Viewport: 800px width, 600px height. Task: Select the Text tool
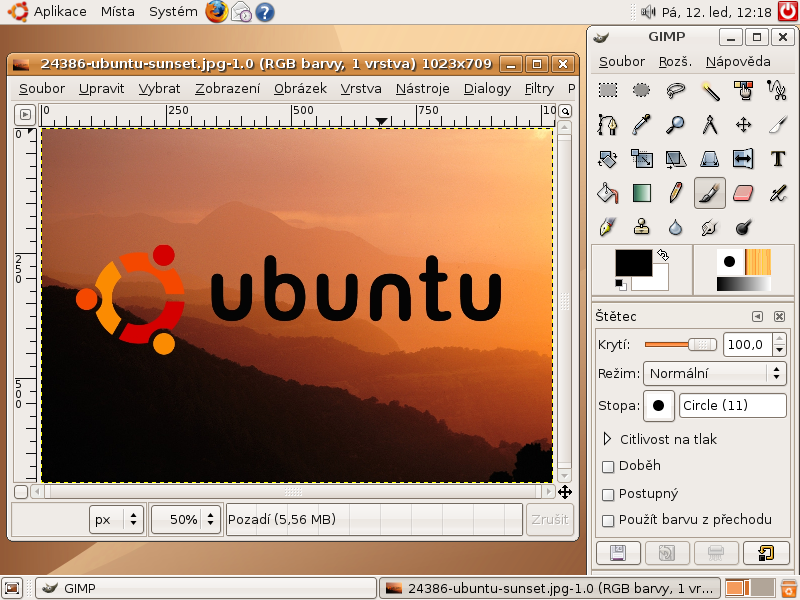778,159
